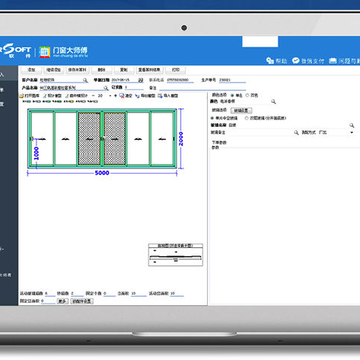This screenshot has width=360, height=360.
Task: Click the 查看算料结果 results button
Action: 149,70
